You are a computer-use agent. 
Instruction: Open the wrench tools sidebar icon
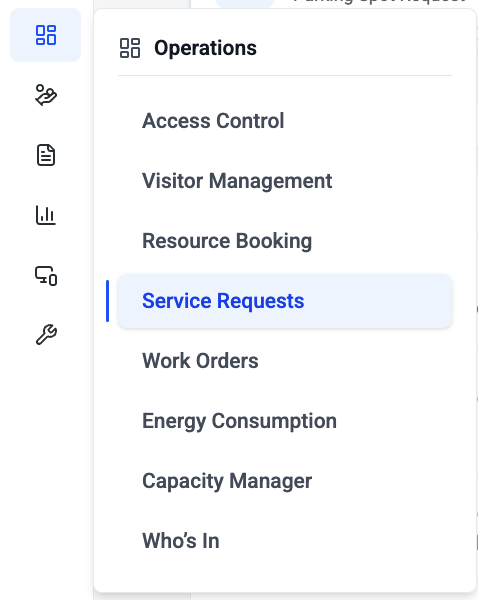tap(46, 335)
